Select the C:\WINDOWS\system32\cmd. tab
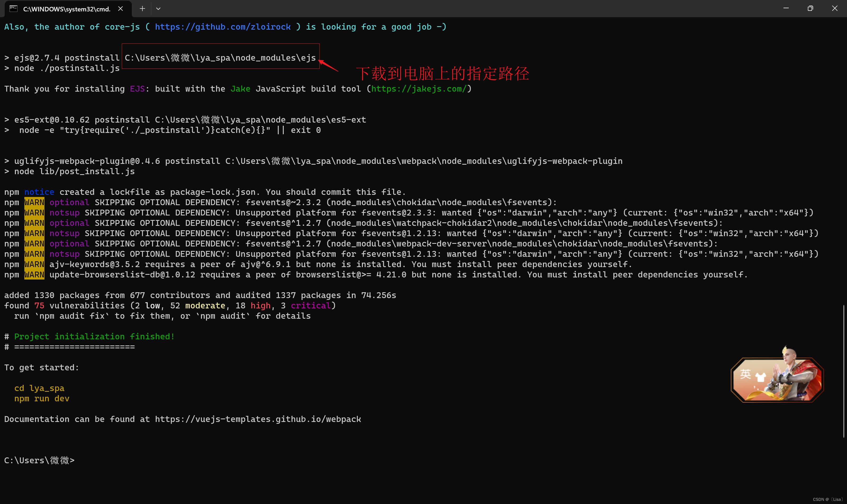This screenshot has height=504, width=847. pyautogui.click(x=67, y=9)
